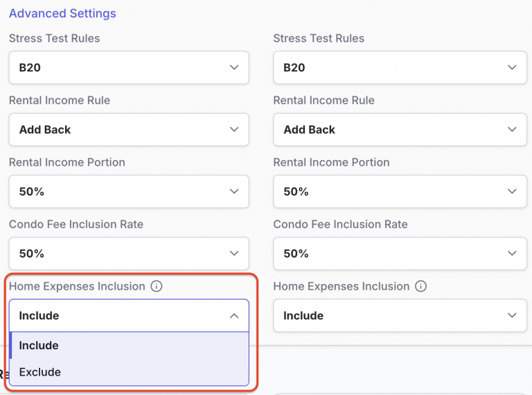This screenshot has width=532, height=395.
Task: Click left Home Expenses Inclusion info icon
Action: click(x=157, y=286)
